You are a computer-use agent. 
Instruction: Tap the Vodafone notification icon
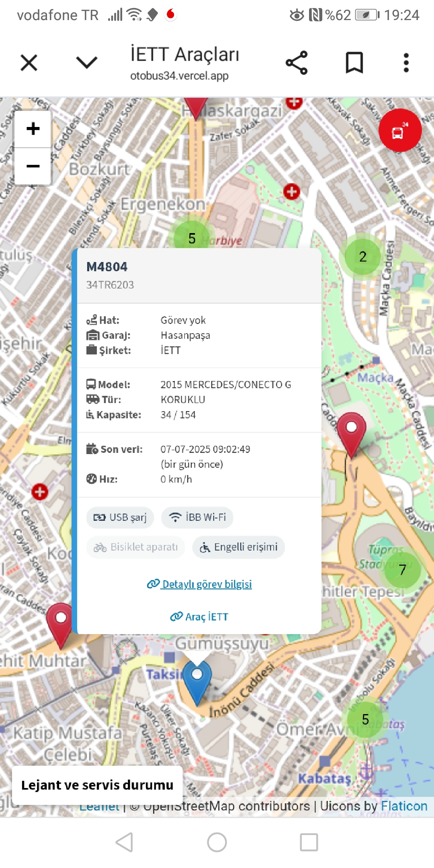[x=170, y=14]
